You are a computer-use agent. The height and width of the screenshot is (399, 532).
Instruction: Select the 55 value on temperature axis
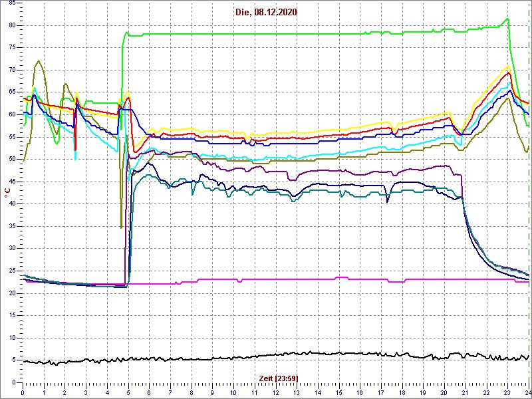[12, 137]
